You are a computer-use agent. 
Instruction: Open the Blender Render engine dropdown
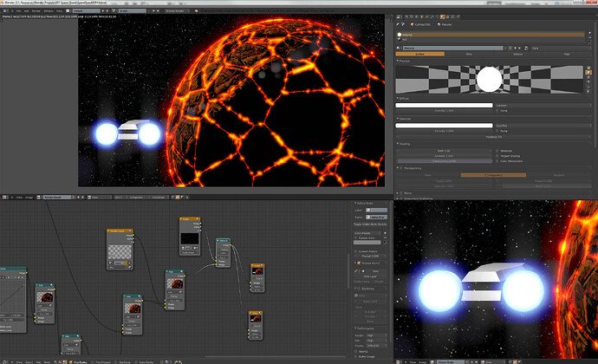point(178,10)
